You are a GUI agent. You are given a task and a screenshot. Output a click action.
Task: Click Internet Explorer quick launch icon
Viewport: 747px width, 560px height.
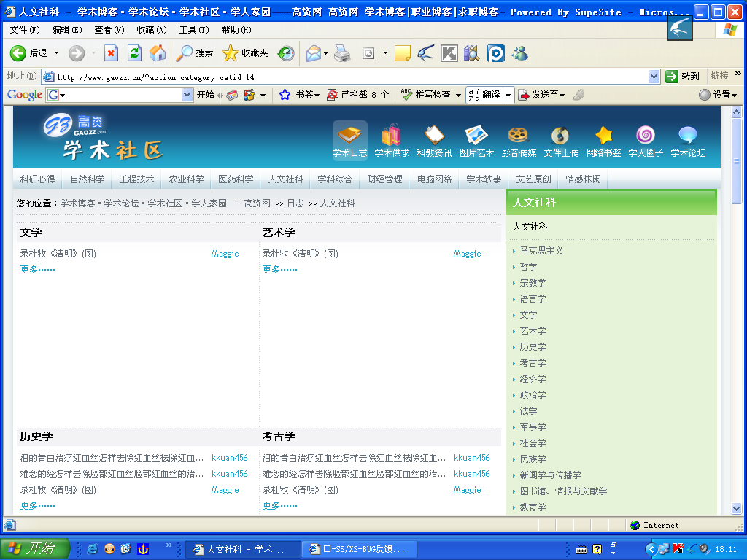[92, 549]
